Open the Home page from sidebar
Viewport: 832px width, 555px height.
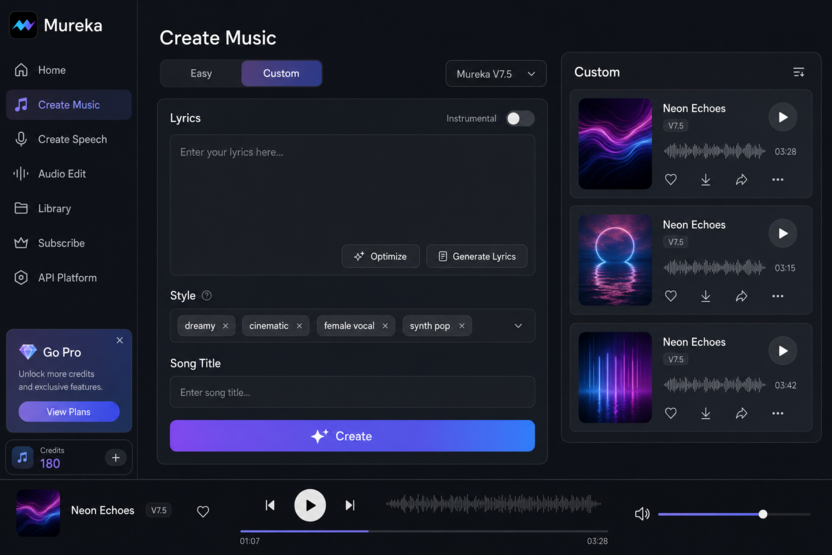pyautogui.click(x=69, y=70)
